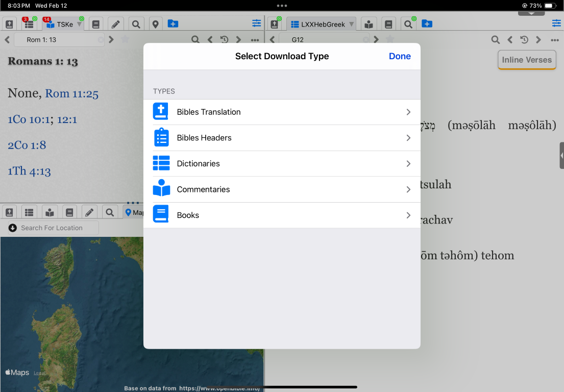Expand the Commentaries row chevron

tap(408, 189)
